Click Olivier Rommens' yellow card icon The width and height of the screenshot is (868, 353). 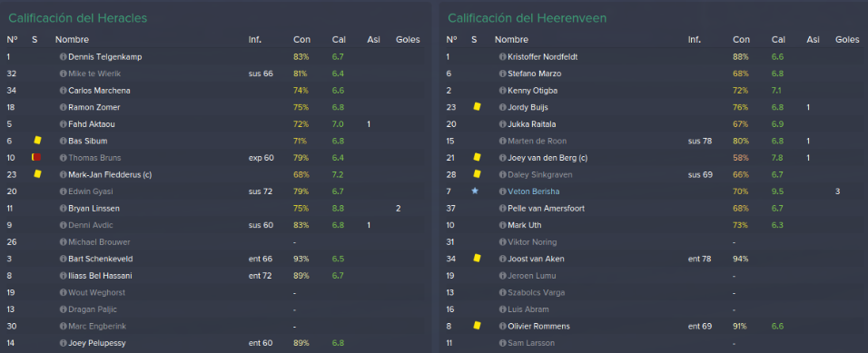click(477, 326)
